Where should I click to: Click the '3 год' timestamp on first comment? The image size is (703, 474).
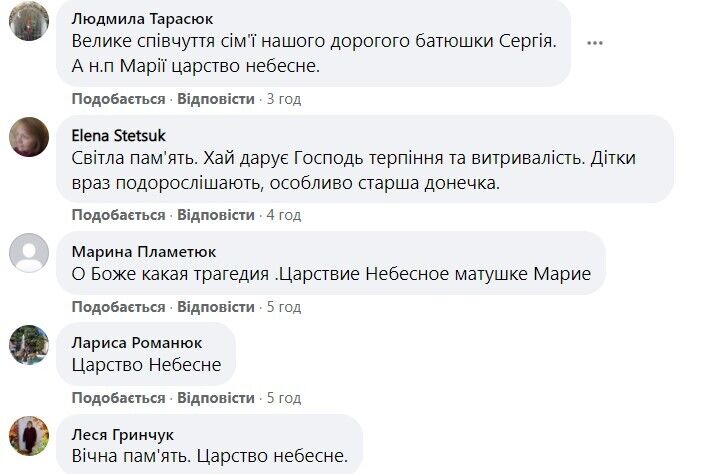[x=284, y=99]
